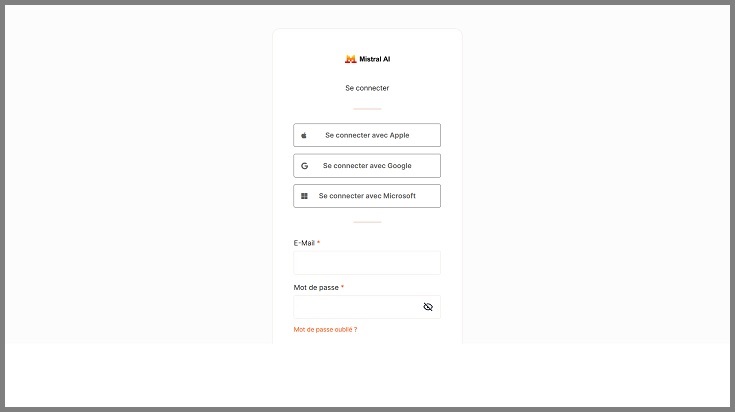Click the 'Mot de passe' field label
Viewport: 735px width, 412px height.
(x=316, y=287)
